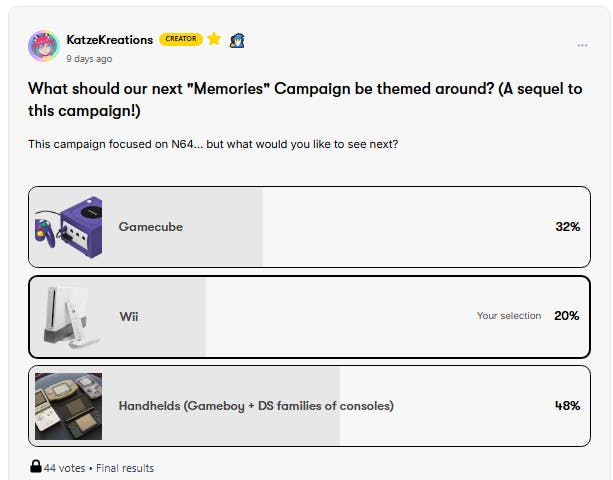Image resolution: width=613 pixels, height=480 pixels.
Task: Click the gold star badge icon
Action: click(x=214, y=39)
